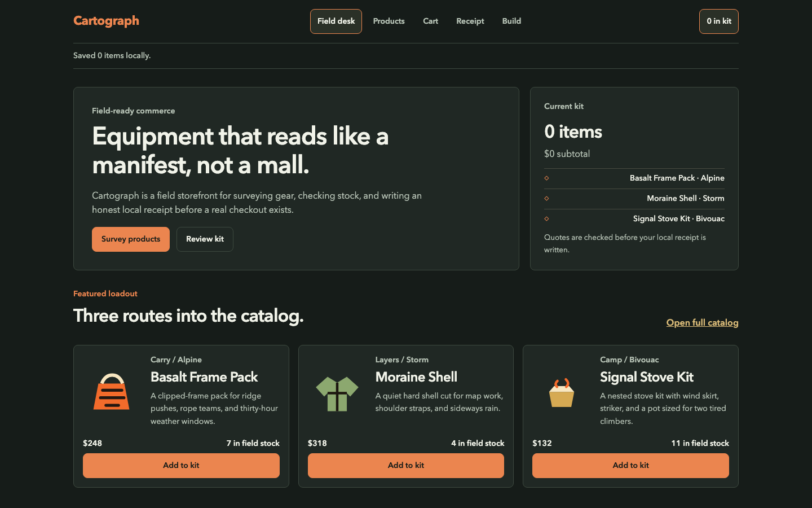Click the Carry / Alpine category label
Viewport: 812px width, 508px height.
(176, 360)
